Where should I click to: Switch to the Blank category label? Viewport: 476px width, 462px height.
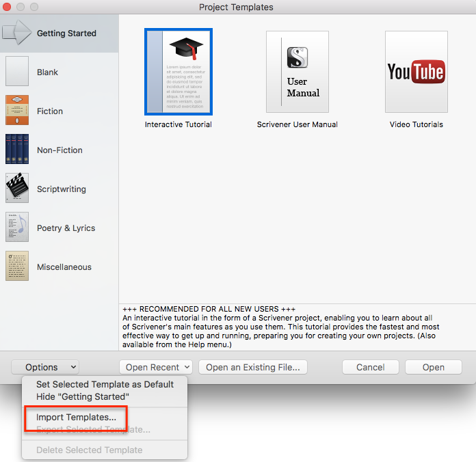(47, 72)
